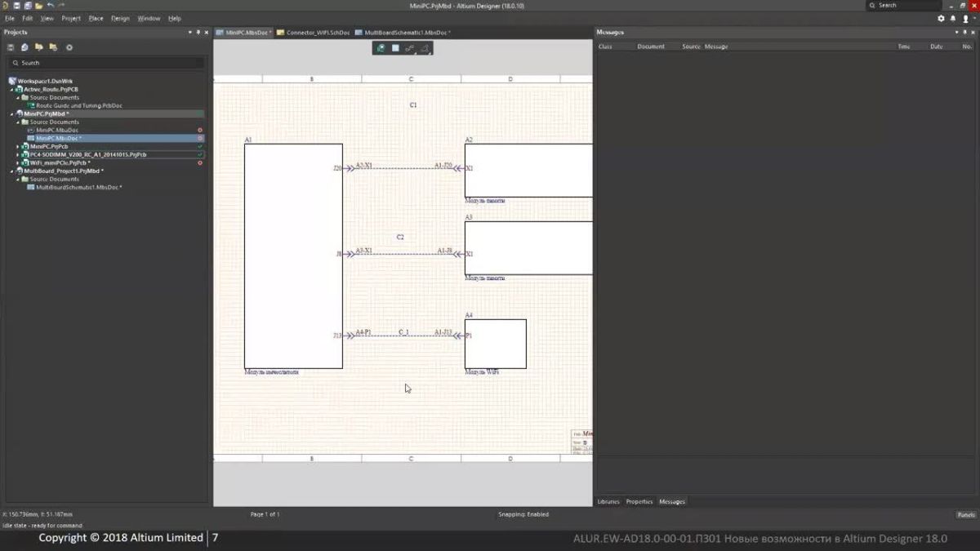The height and width of the screenshot is (551, 980).
Task: Open the Window menu
Action: click(149, 18)
